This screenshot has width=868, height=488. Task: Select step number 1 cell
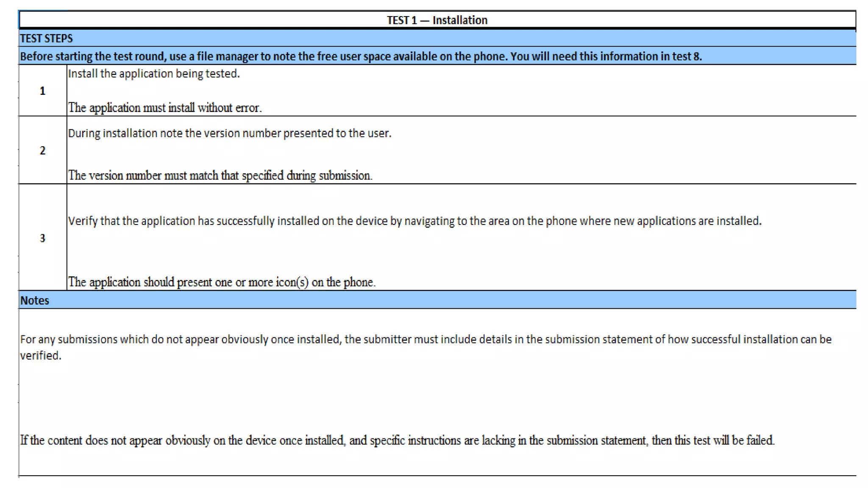pos(42,91)
